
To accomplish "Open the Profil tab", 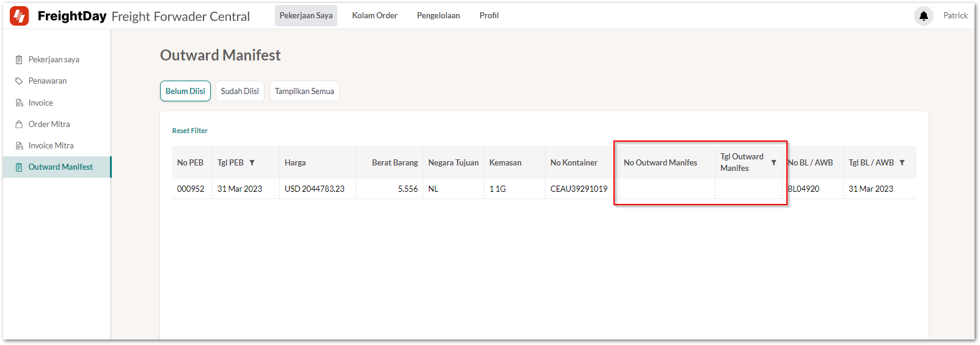I will click(489, 16).
